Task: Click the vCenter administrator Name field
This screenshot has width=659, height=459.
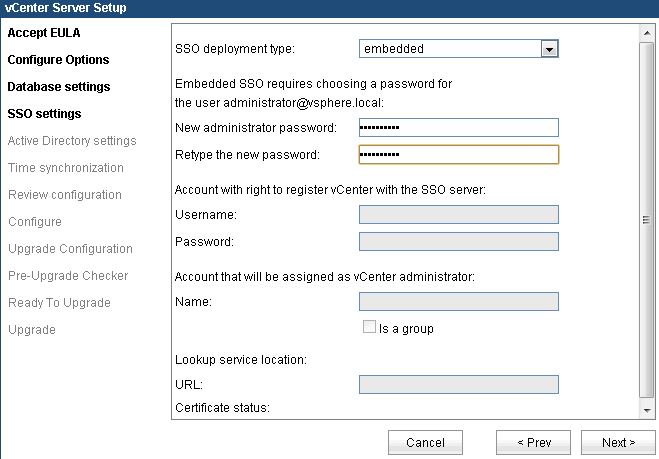Action: [x=459, y=301]
